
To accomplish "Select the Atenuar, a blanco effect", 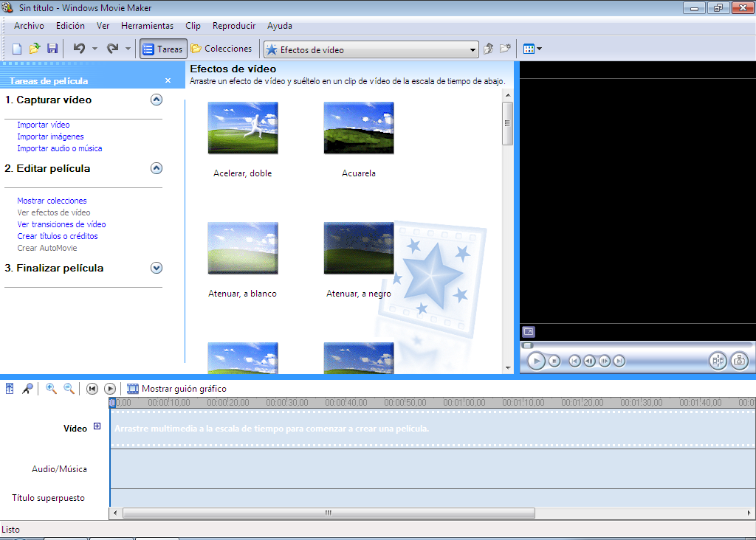I will click(243, 248).
